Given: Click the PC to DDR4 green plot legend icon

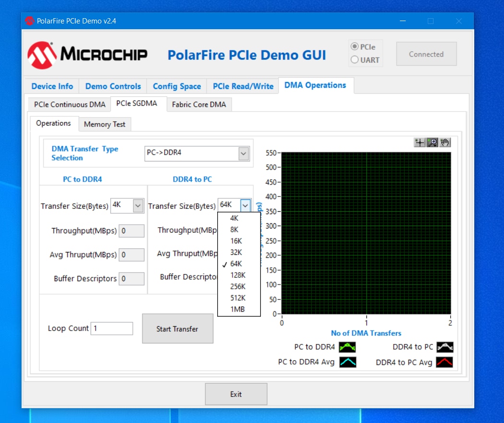Looking at the screenshot, I should click(348, 347).
